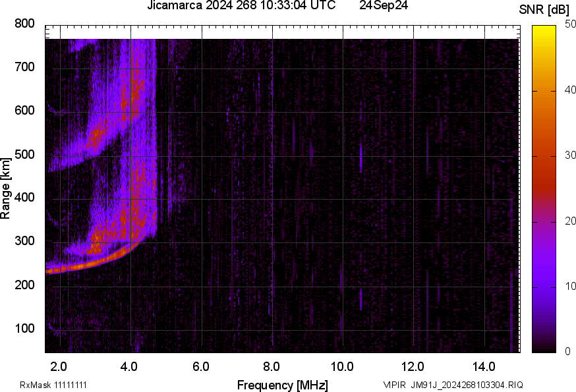The width and height of the screenshot is (576, 392).
Task: Click the SNR colorbar gradient
Action: point(544,189)
